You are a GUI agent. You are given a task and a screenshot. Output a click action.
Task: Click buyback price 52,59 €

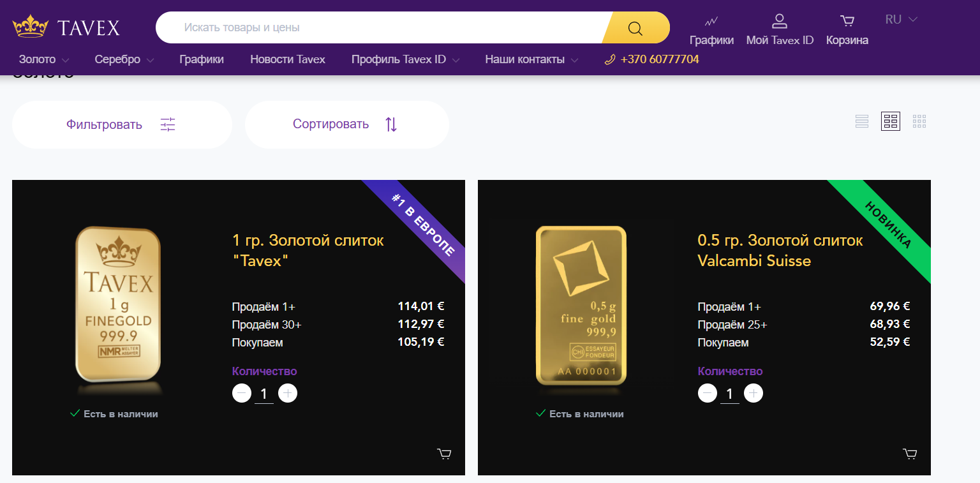click(x=890, y=342)
